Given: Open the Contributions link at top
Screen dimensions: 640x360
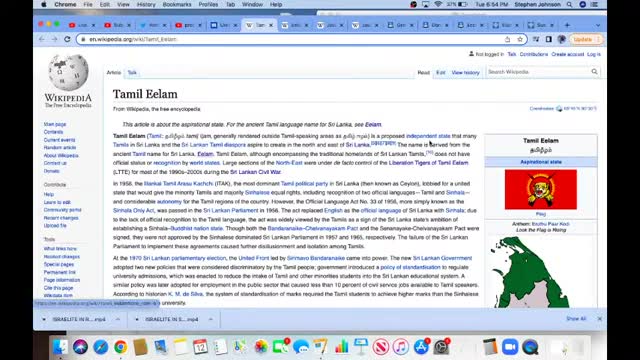Looking at the screenshot, I should coord(533,54).
